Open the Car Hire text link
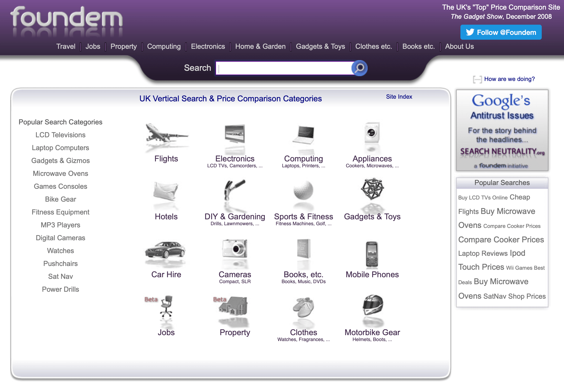 point(166,275)
